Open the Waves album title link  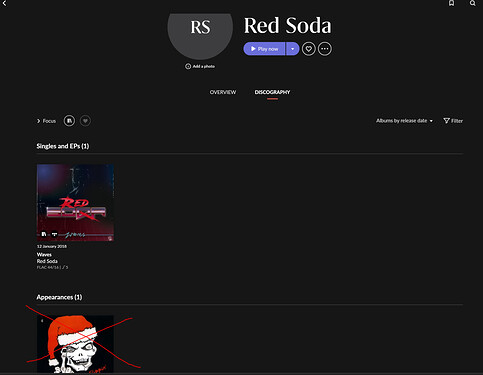click(x=44, y=255)
